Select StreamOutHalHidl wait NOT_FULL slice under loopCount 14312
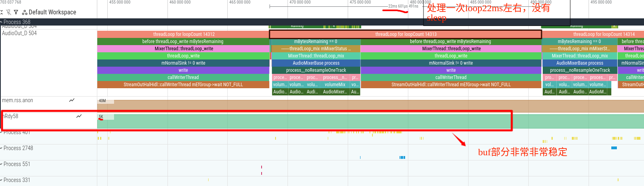The image size is (644, 186). click(x=183, y=85)
